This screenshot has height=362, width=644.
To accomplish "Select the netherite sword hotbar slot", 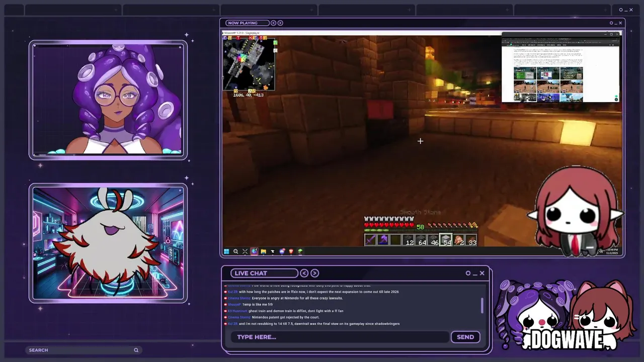I will tap(371, 240).
